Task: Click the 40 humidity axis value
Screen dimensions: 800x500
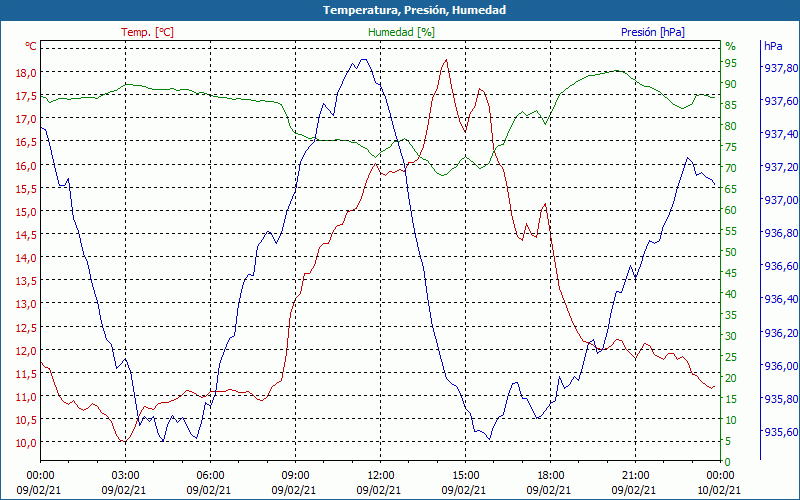Action: tap(731, 294)
